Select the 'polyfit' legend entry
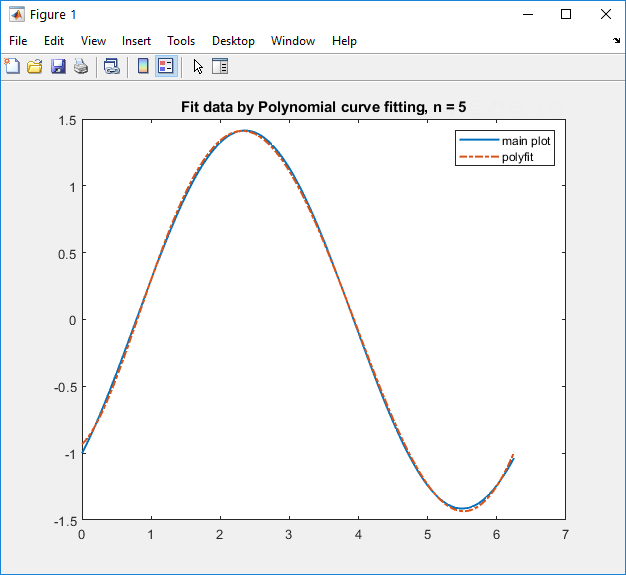626x575 pixels. tap(520, 157)
